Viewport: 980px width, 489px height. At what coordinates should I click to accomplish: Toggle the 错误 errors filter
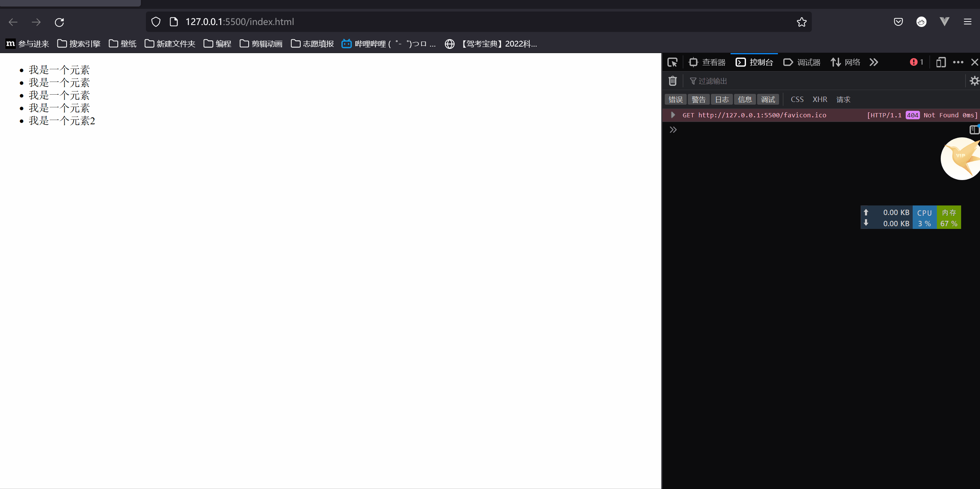coord(676,100)
